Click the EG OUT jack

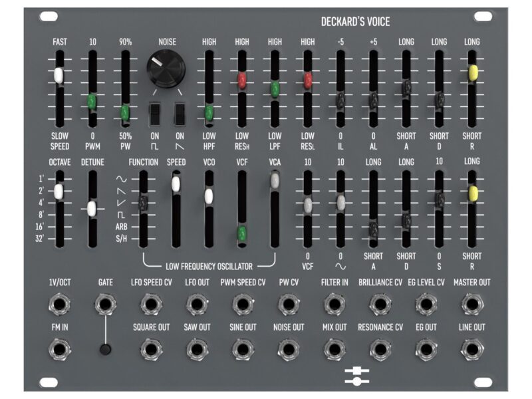point(426,349)
